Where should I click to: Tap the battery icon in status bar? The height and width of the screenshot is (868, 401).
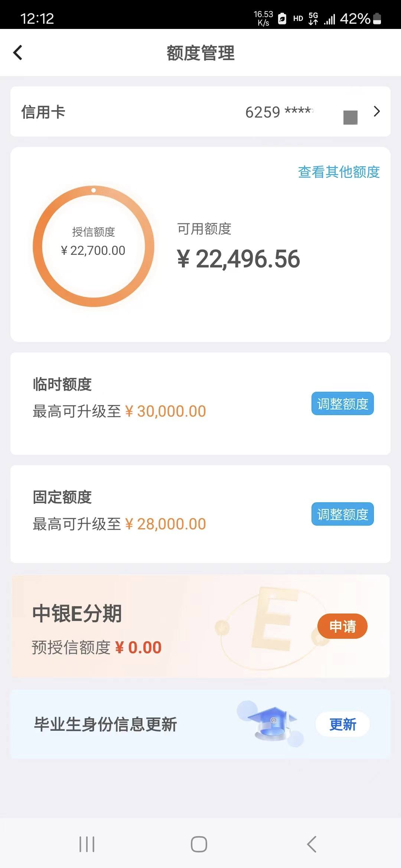377,19
